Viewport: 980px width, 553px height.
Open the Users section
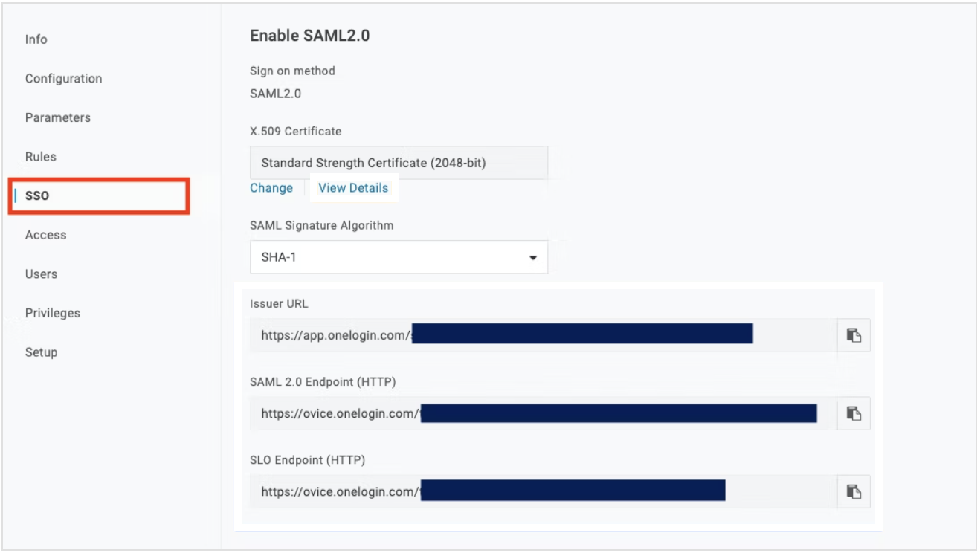42,274
